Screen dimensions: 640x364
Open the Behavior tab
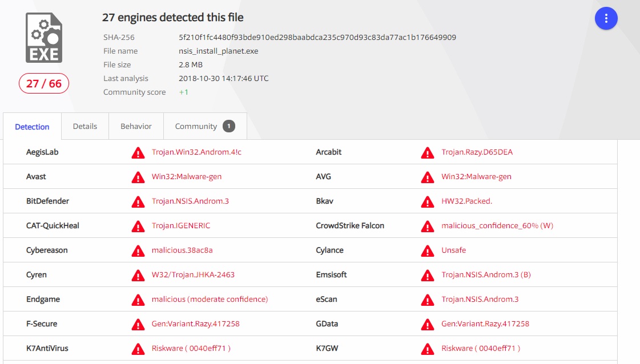coord(136,127)
